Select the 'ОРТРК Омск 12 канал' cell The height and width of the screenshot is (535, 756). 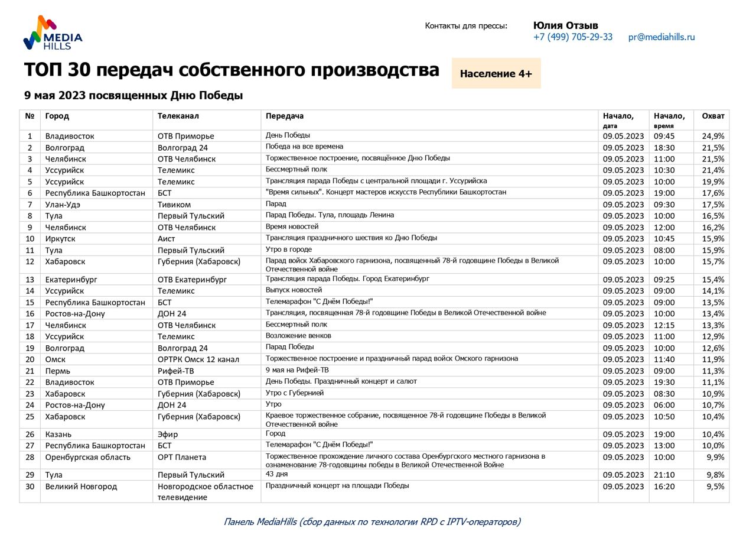(198, 359)
